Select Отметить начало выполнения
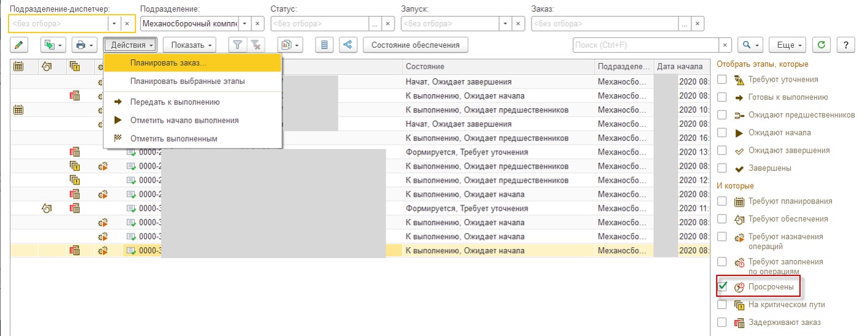 click(192, 120)
